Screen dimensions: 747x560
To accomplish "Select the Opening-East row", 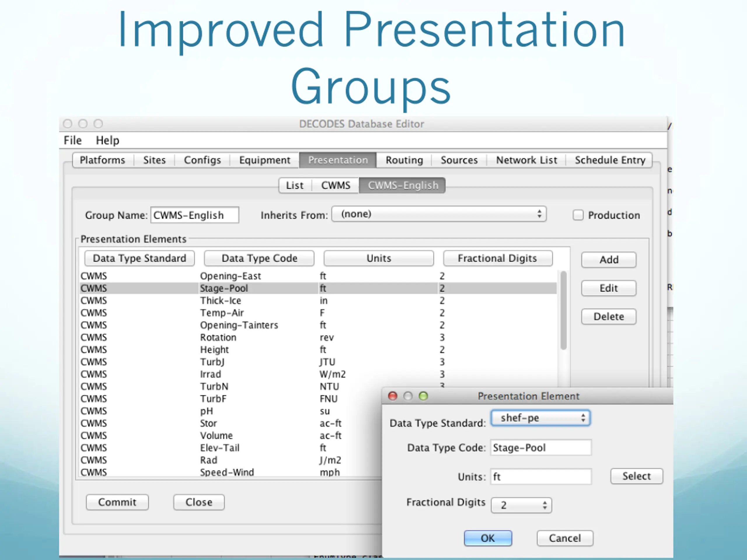I will coord(318,276).
